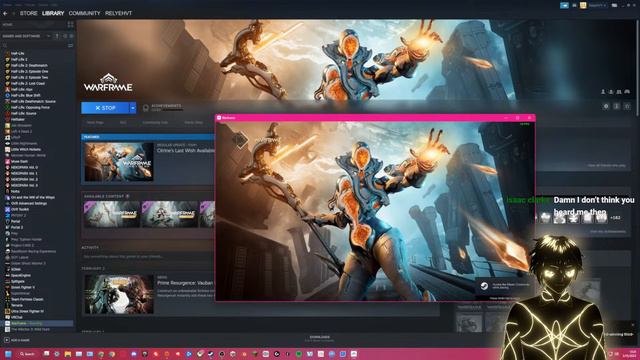Click Add a Game at bottom
Screen dimensions: 640x360
pos(17,340)
